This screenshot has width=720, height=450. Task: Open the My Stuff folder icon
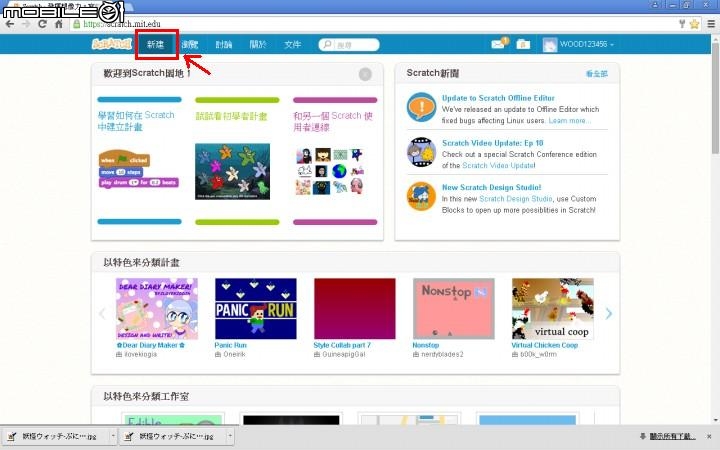pos(523,44)
